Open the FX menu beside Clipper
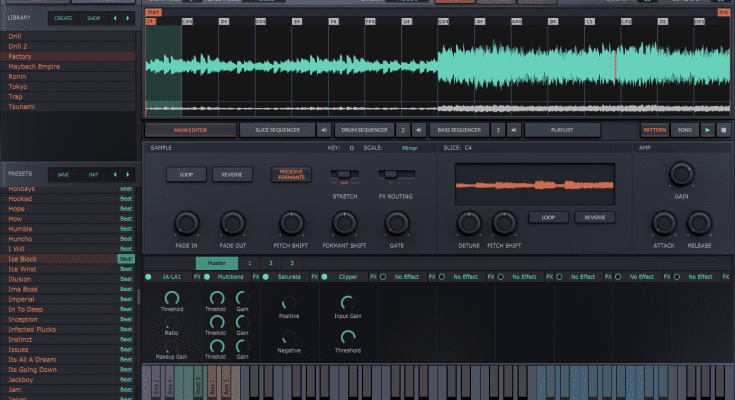Screen dimensions: 735x400 tap(373, 275)
